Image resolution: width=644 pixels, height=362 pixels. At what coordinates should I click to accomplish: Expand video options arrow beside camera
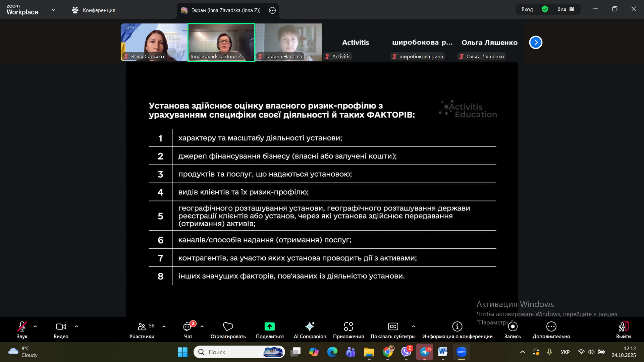[x=76, y=326]
